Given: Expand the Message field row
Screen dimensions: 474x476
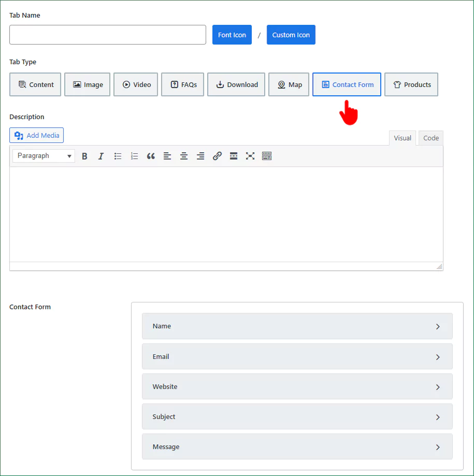Looking at the screenshot, I should point(297,446).
